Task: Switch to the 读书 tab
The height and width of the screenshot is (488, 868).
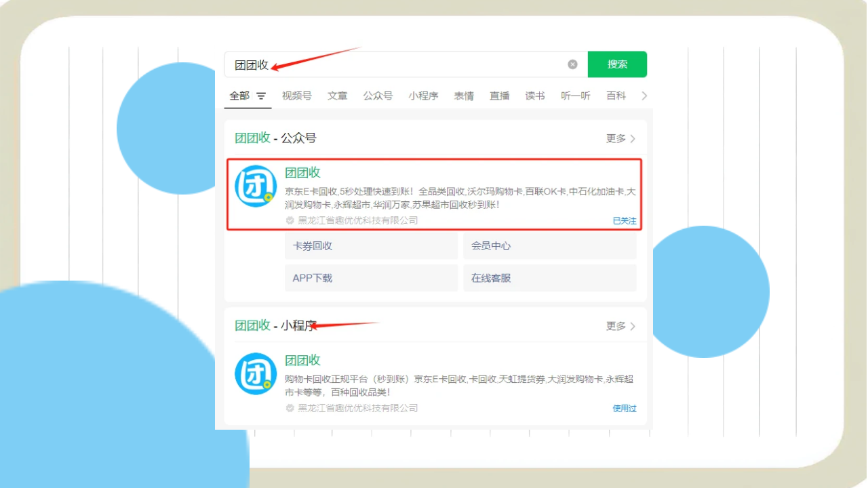Action: click(535, 96)
